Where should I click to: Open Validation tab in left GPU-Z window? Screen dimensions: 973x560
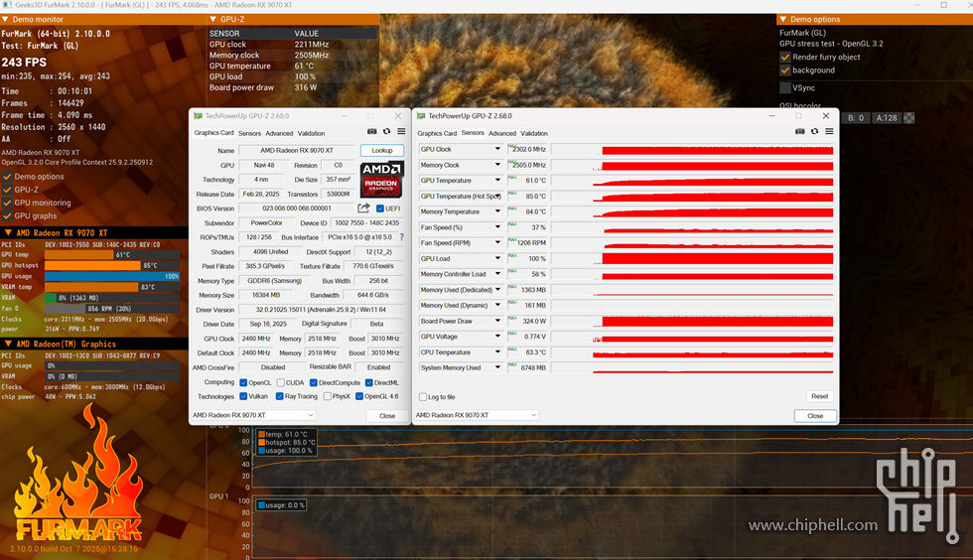[311, 133]
